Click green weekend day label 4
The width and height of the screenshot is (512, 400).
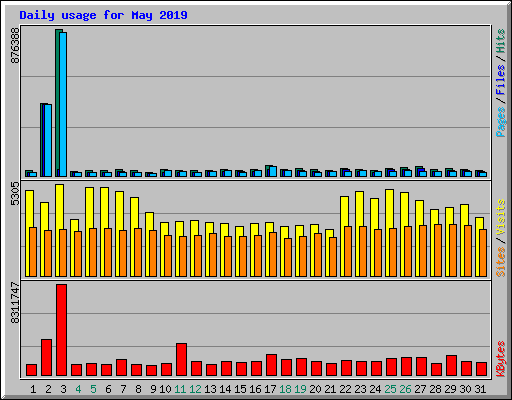tap(78, 389)
